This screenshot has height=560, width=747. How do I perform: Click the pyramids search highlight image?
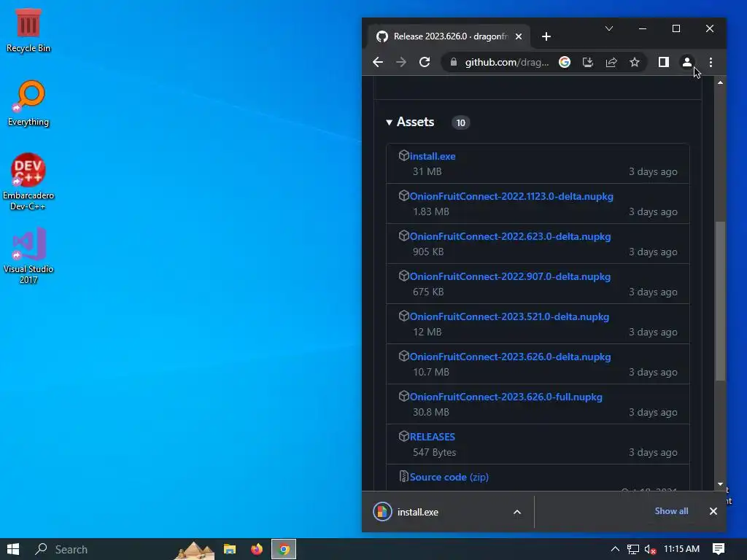click(194, 550)
